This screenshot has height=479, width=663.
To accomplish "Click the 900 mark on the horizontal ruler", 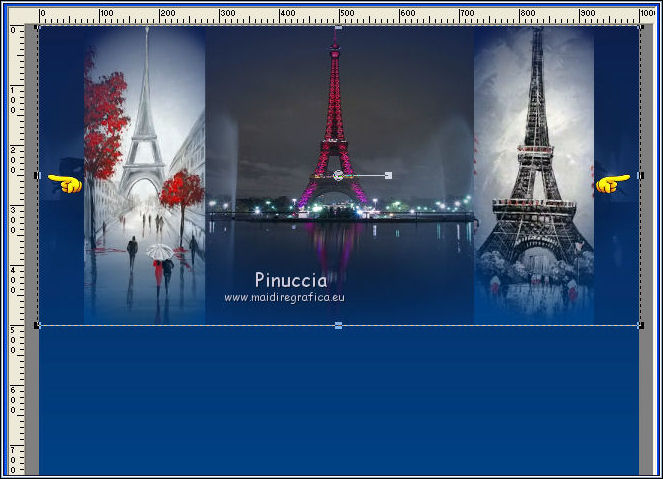I will tap(587, 13).
